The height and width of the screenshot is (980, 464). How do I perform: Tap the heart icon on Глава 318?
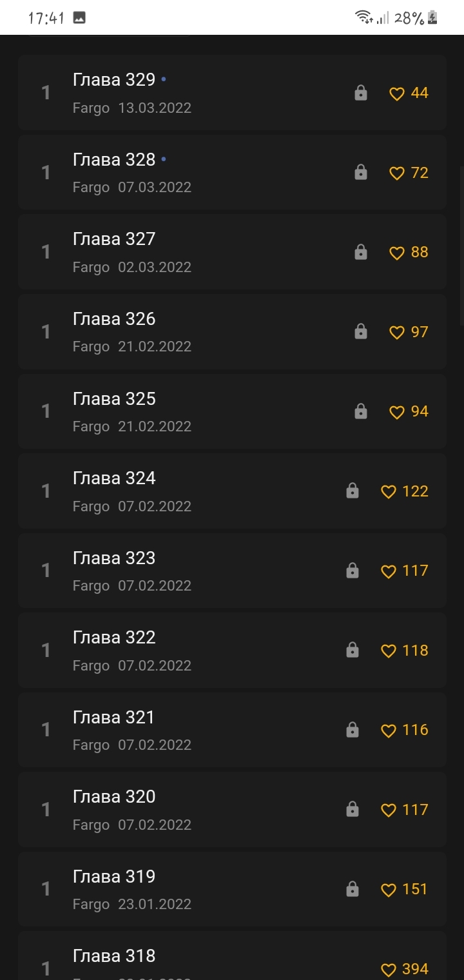pos(389,970)
